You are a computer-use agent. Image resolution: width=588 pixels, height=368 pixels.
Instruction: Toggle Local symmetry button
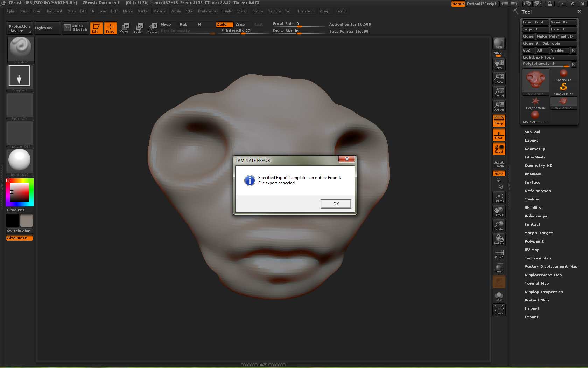pos(499,149)
